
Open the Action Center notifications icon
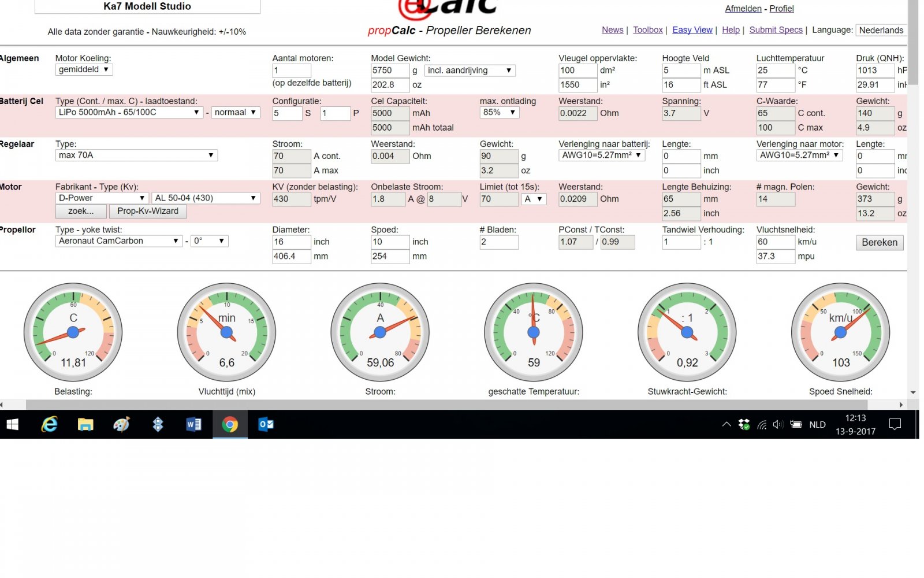pyautogui.click(x=895, y=425)
